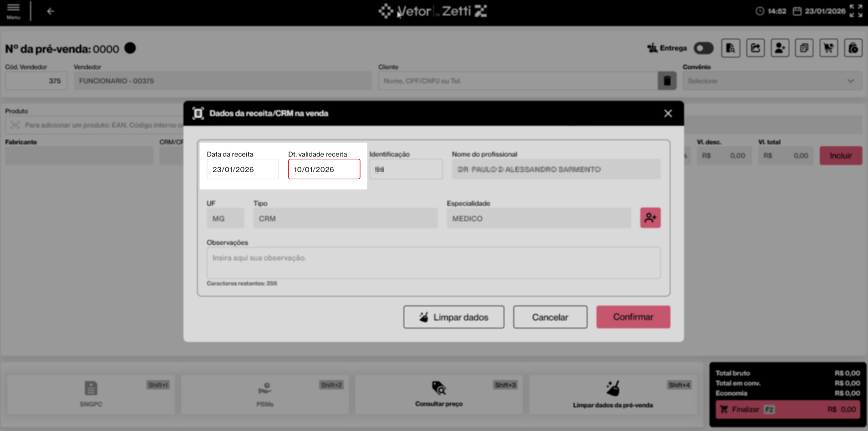Click the UF field showing MG
The height and width of the screenshot is (431, 868).
coord(225,218)
